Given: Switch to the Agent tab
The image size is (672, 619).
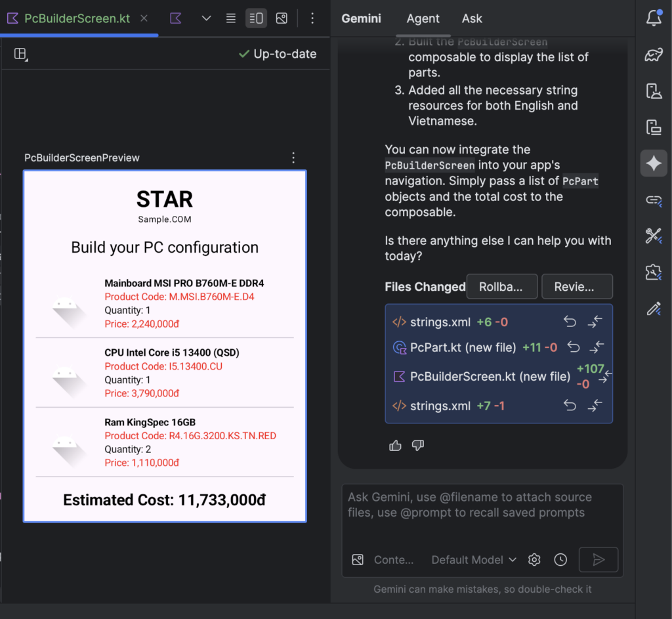Looking at the screenshot, I should pyautogui.click(x=423, y=18).
